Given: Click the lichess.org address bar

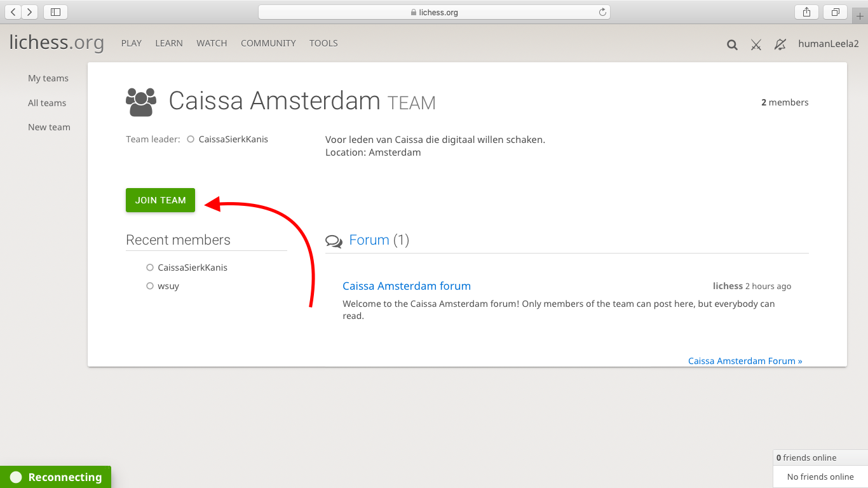Looking at the screenshot, I should 434,12.
